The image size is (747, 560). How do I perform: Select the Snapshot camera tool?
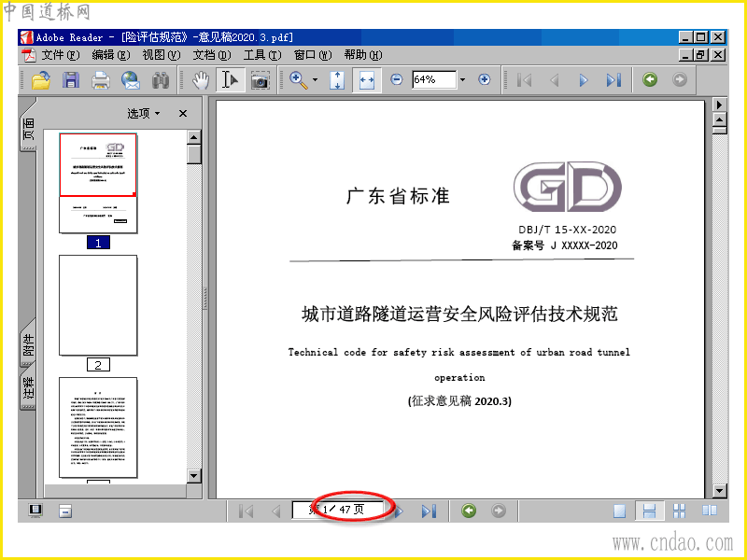261,80
